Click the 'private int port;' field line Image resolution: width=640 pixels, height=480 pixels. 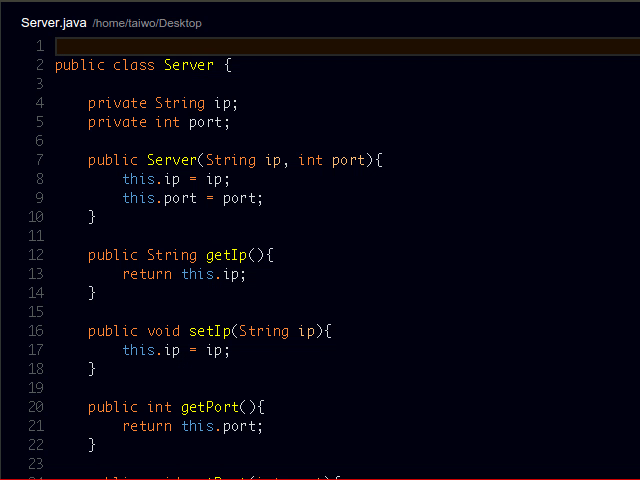pyautogui.click(x=159, y=122)
